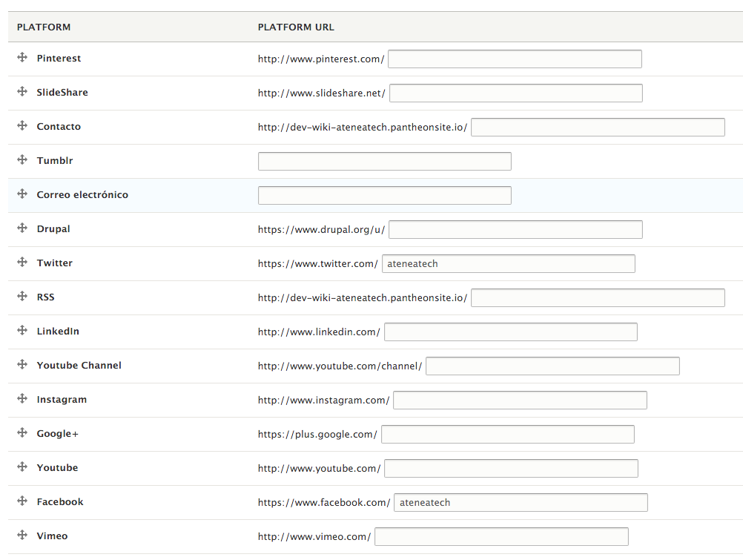The image size is (743, 560).
Task: Click the Correo electrónico label
Action: 82,194
